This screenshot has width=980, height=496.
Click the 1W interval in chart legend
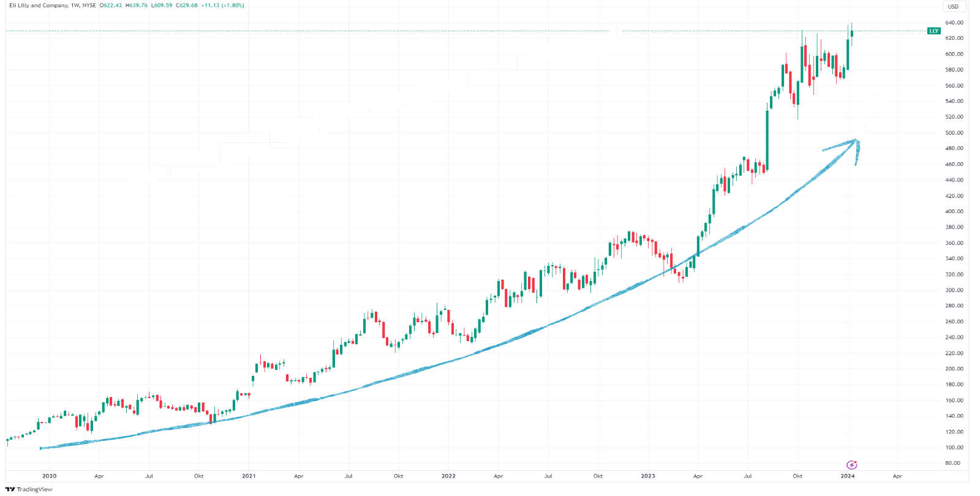coord(75,6)
